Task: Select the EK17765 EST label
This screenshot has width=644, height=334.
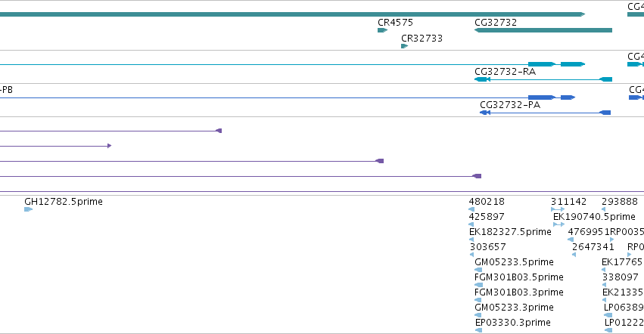Action: coord(622,261)
